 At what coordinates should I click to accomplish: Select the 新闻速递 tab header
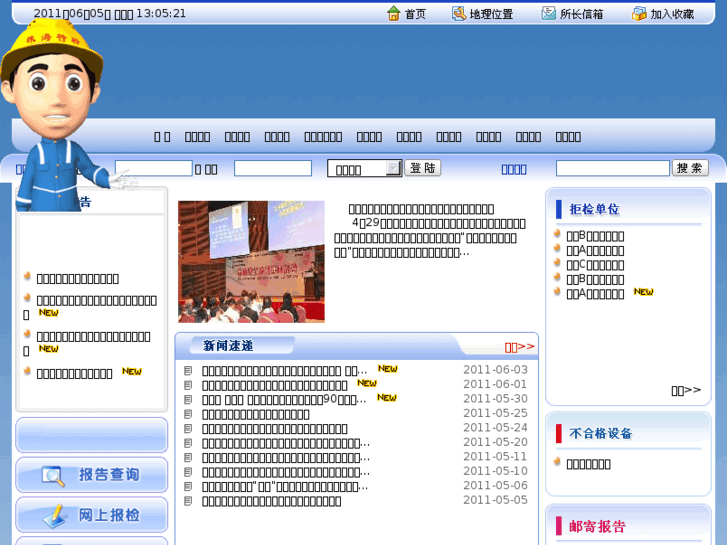pyautogui.click(x=228, y=346)
